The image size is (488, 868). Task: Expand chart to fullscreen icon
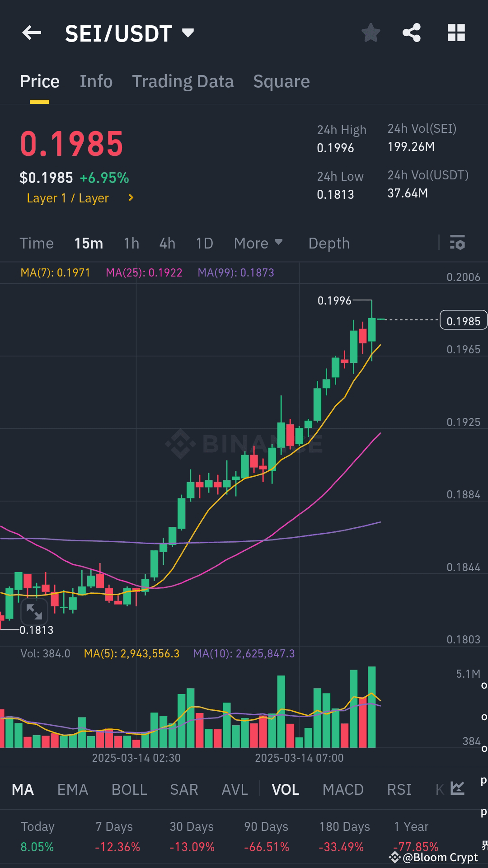(x=34, y=612)
